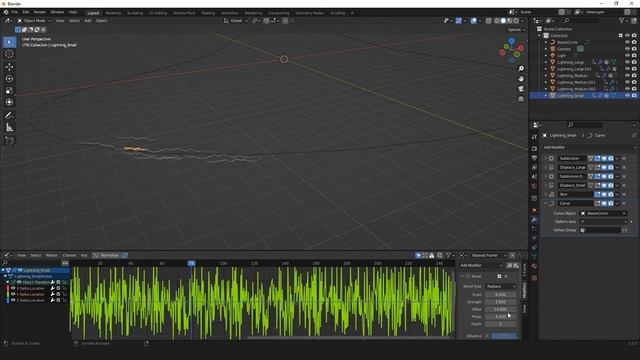Click the Curve Object BezierCircle field
Image resolution: width=640 pixels, height=360 pixels.
[x=604, y=213]
